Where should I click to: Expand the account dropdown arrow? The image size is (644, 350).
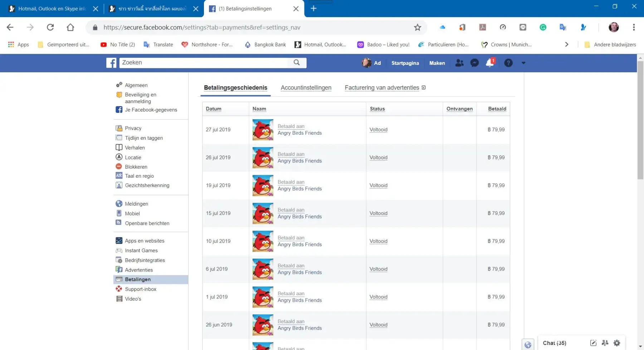tap(523, 63)
